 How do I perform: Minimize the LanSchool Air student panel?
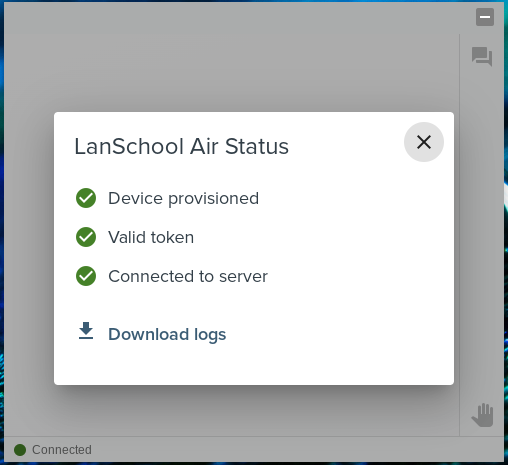(x=485, y=17)
